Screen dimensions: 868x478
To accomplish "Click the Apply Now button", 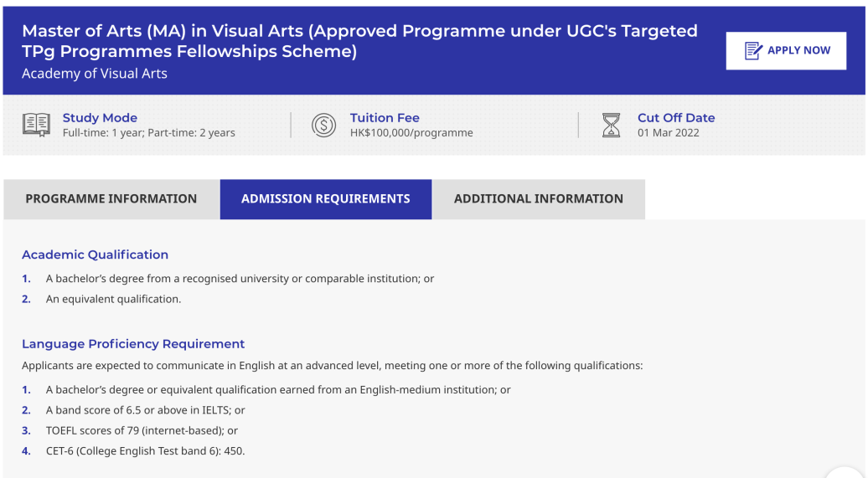I will click(786, 50).
